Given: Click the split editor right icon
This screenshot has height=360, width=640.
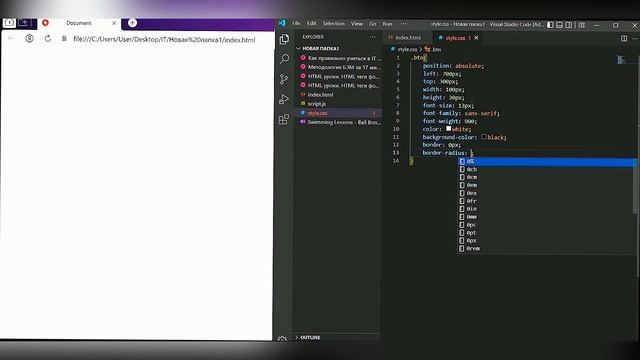Looking at the screenshot, I should [624, 38].
